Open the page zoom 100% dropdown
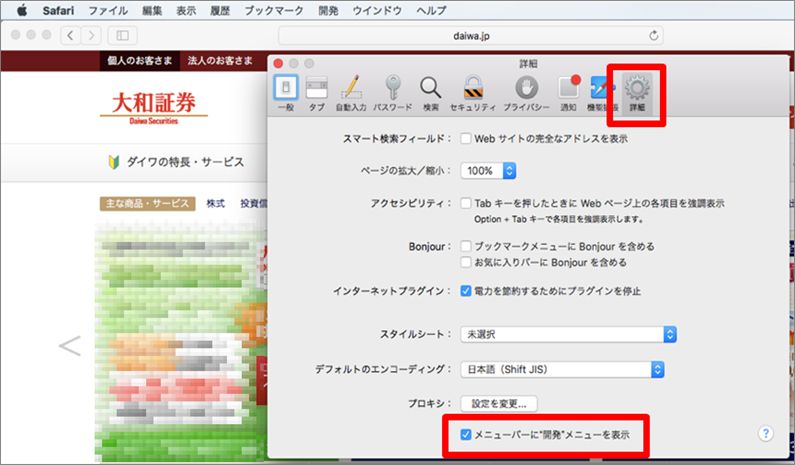The image size is (795, 465). [x=488, y=171]
